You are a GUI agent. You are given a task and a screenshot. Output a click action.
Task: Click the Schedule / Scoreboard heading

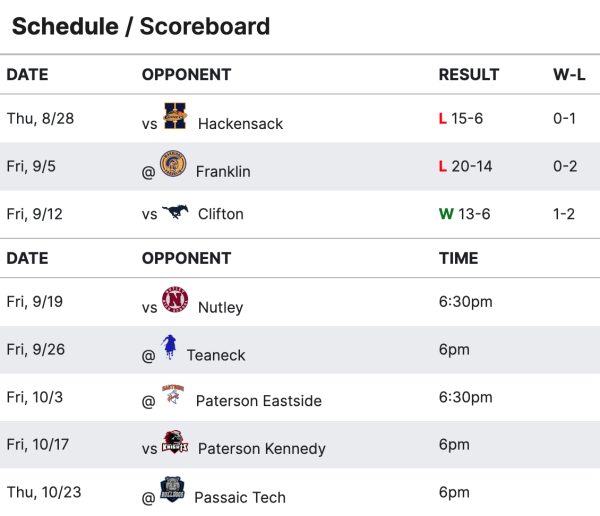(x=141, y=26)
